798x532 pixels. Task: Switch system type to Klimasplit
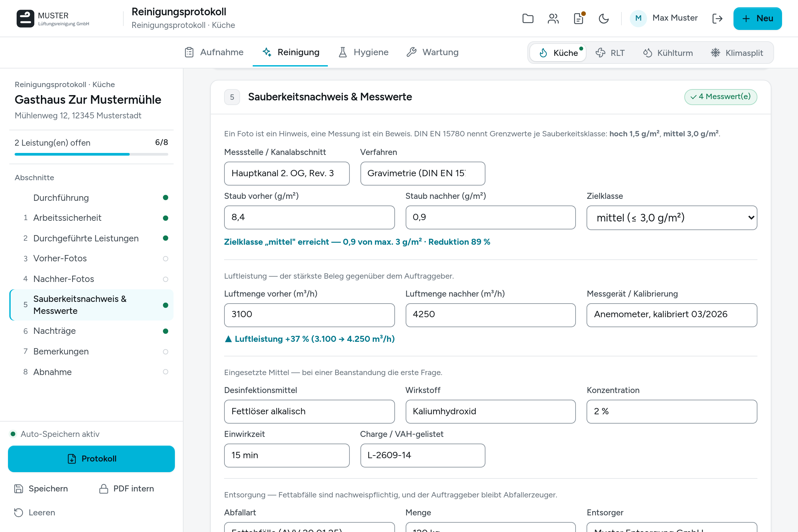[x=736, y=53]
